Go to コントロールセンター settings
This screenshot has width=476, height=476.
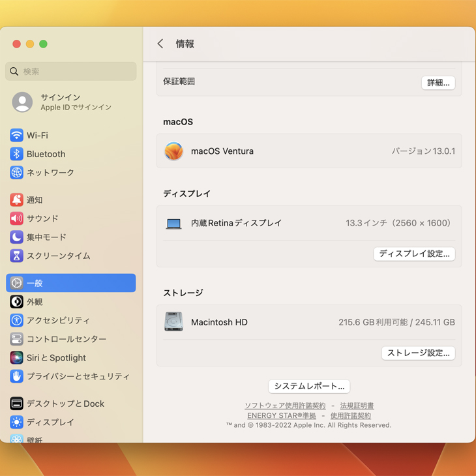pos(66,339)
